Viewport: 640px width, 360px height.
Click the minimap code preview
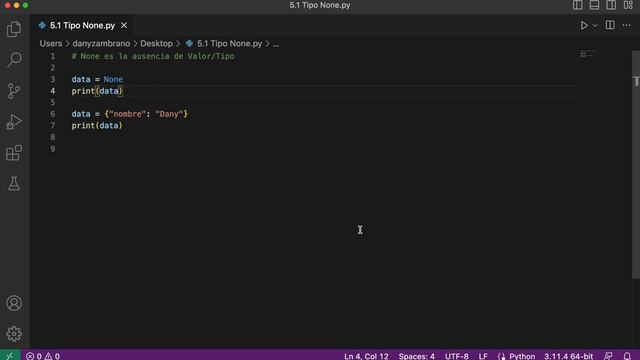[588, 54]
